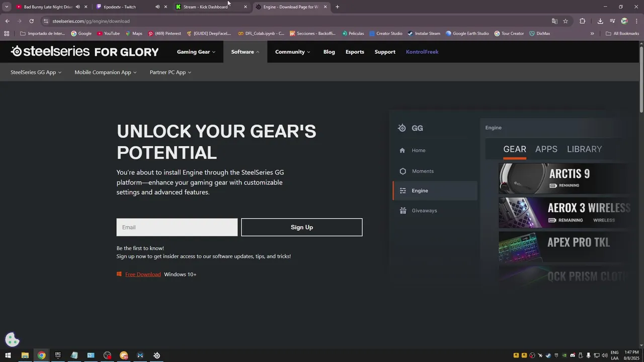
Task: Open the Google Earth Studio bookmark
Action: point(467,34)
